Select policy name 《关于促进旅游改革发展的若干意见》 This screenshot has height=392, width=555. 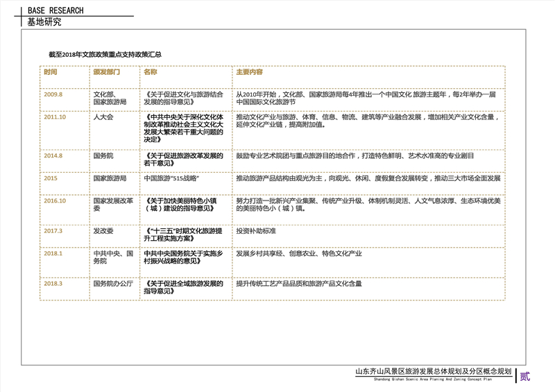click(x=184, y=160)
